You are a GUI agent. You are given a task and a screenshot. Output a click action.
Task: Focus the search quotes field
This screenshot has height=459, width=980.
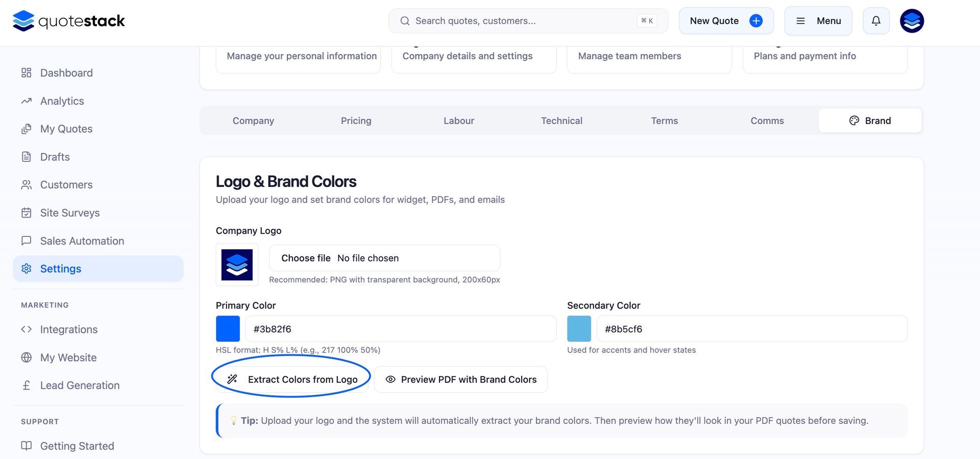[x=526, y=21]
